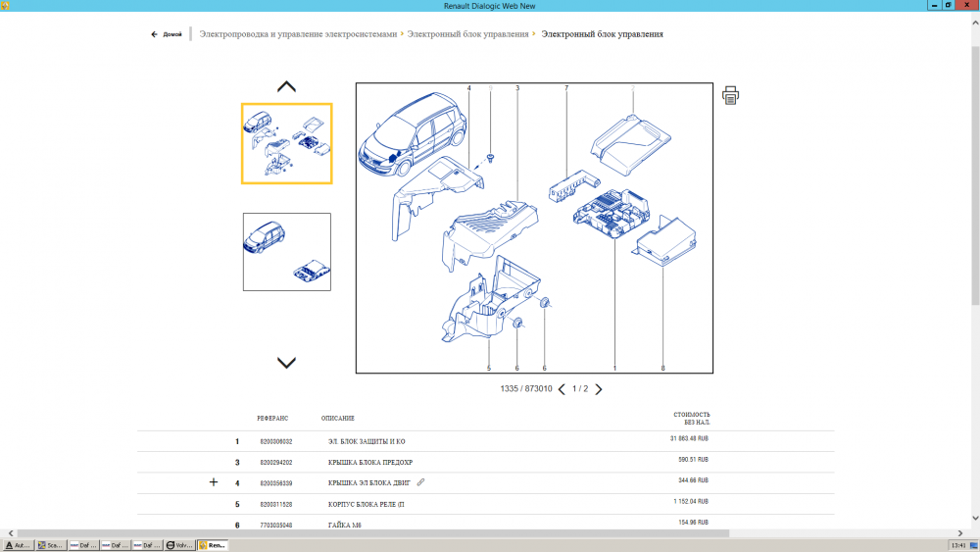Click the horizontal scrollbar right arrow
The width and height of the screenshot is (980, 552).
(960, 533)
